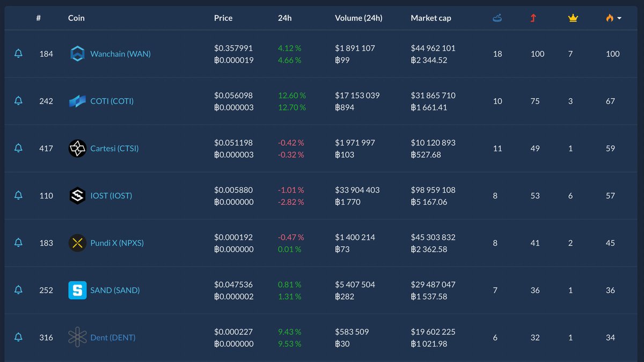This screenshot has width=644, height=362.
Task: Sort by the gold crown column
Action: coord(573,18)
